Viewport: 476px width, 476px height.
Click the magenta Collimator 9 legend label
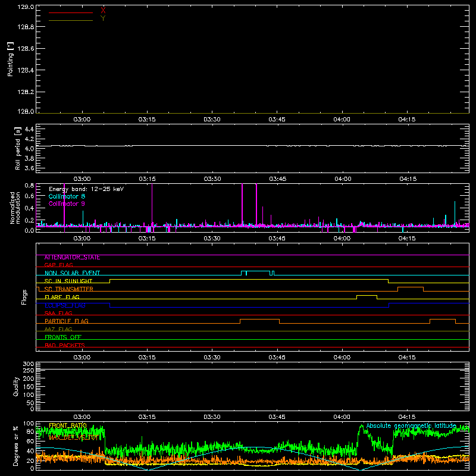click(67, 203)
